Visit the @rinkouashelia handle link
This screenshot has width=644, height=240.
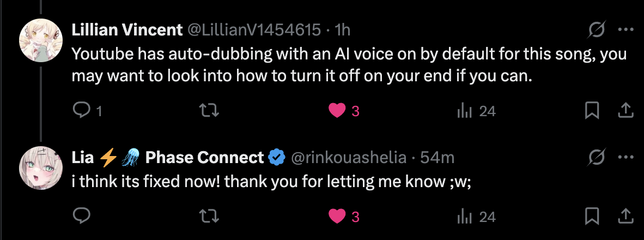point(349,158)
